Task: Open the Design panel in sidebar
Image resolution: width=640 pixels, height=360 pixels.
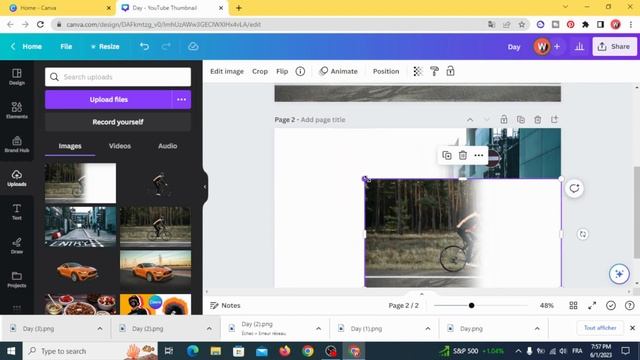Action: click(x=17, y=76)
